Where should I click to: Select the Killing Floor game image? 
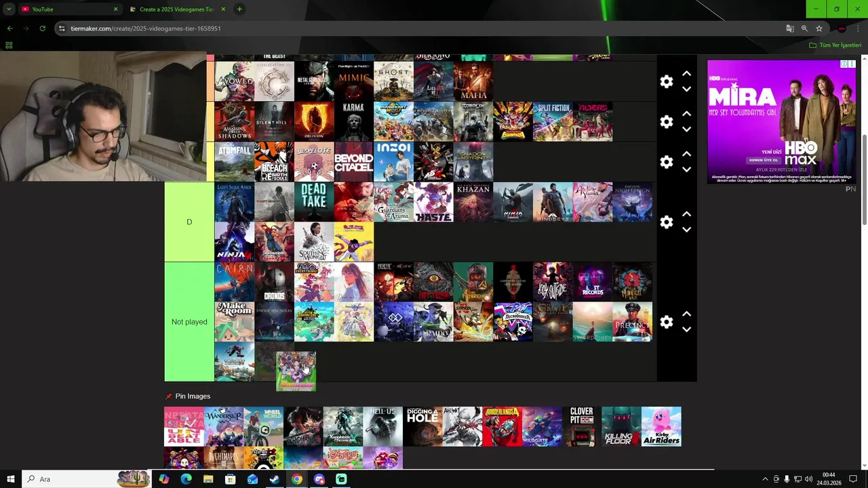(621, 426)
